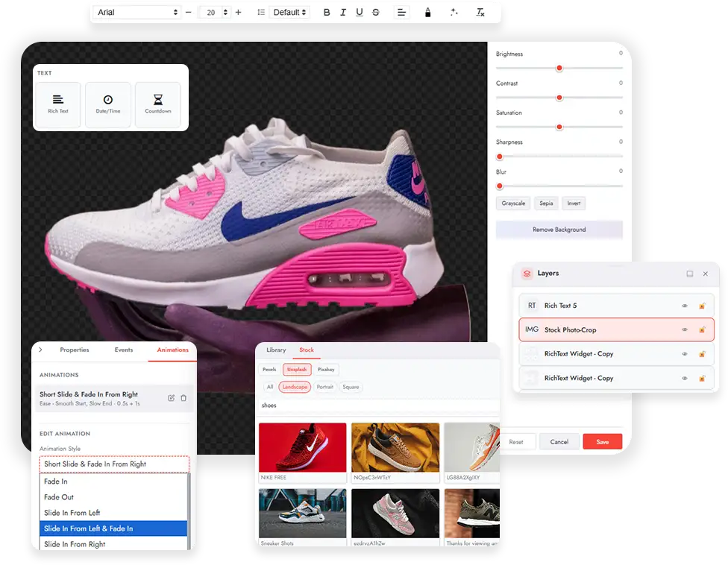Decrease font size with minus icon
Screen dimensions: 728x565
(x=189, y=13)
